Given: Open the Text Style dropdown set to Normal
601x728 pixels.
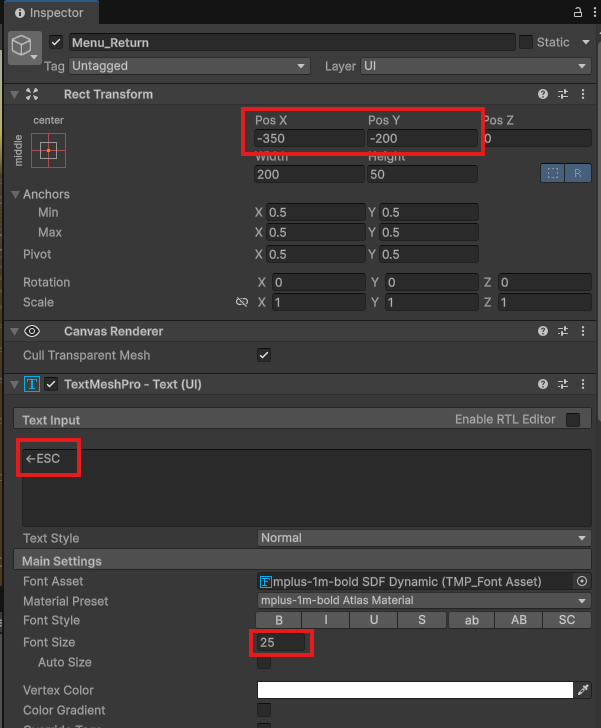Looking at the screenshot, I should coord(424,538).
